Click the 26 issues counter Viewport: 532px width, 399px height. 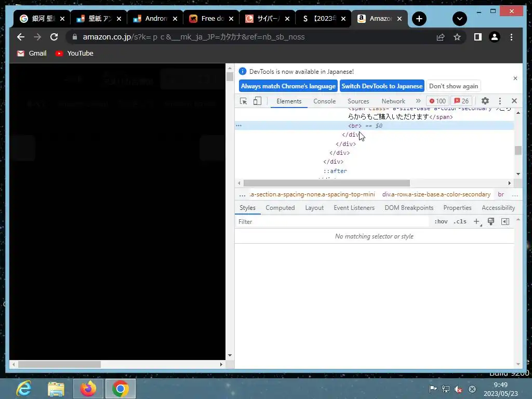coord(461,101)
